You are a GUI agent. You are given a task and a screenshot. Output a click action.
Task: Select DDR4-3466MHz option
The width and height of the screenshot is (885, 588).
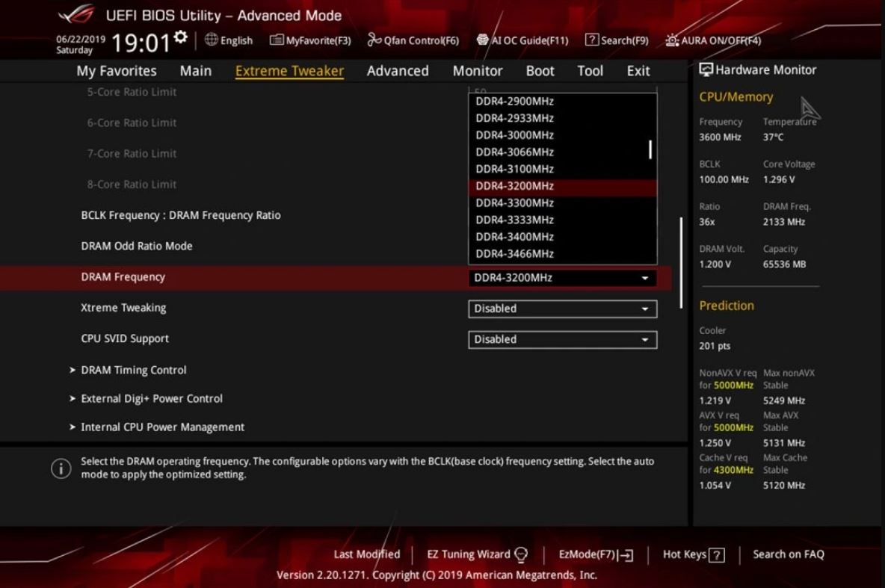coord(563,254)
